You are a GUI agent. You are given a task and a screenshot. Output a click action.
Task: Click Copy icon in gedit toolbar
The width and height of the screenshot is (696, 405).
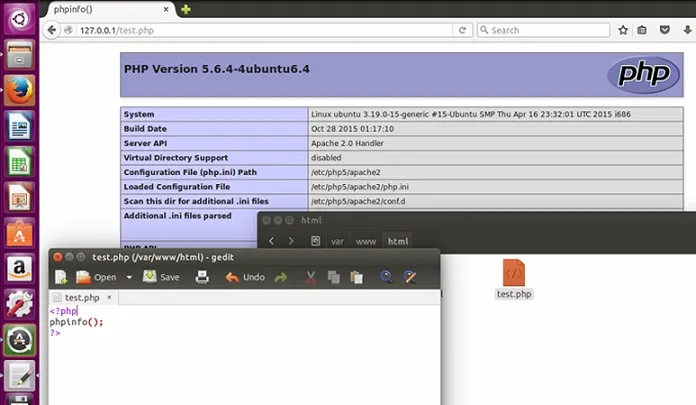[x=333, y=277]
